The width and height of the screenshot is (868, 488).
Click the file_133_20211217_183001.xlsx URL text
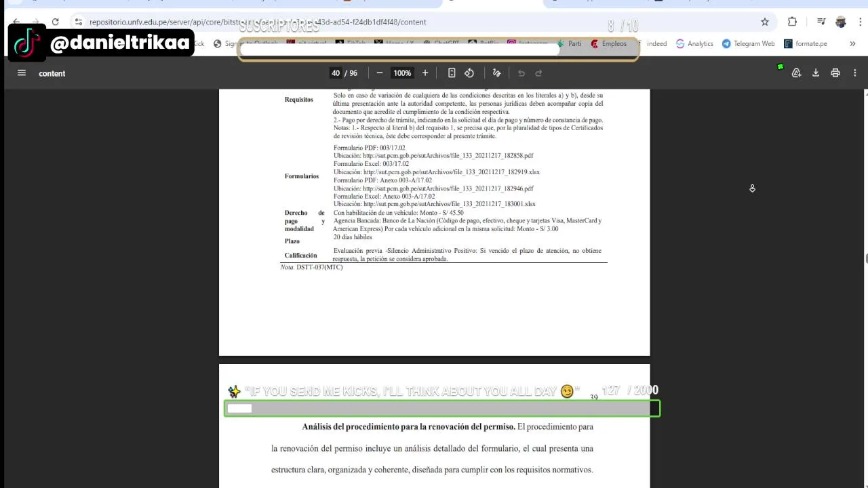[x=449, y=204]
